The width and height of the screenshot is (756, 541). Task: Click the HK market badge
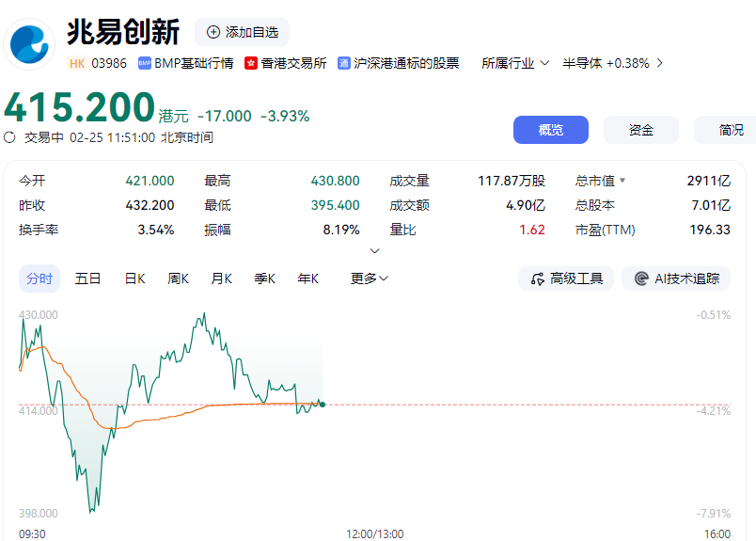(x=77, y=63)
